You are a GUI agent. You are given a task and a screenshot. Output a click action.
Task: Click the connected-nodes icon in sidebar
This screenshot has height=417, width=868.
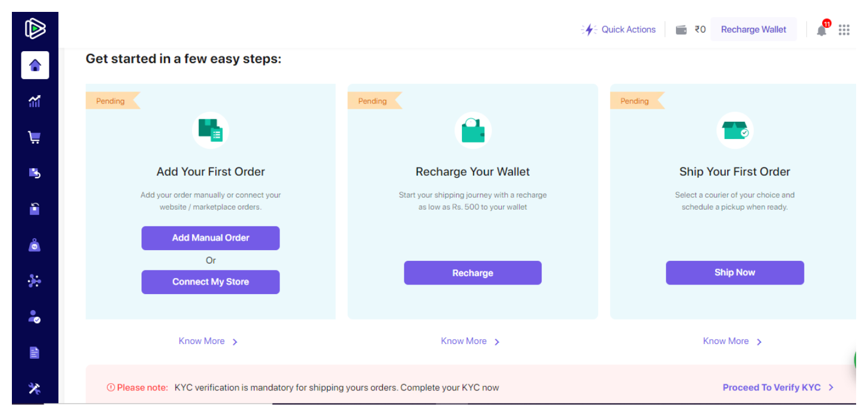pos(35,281)
